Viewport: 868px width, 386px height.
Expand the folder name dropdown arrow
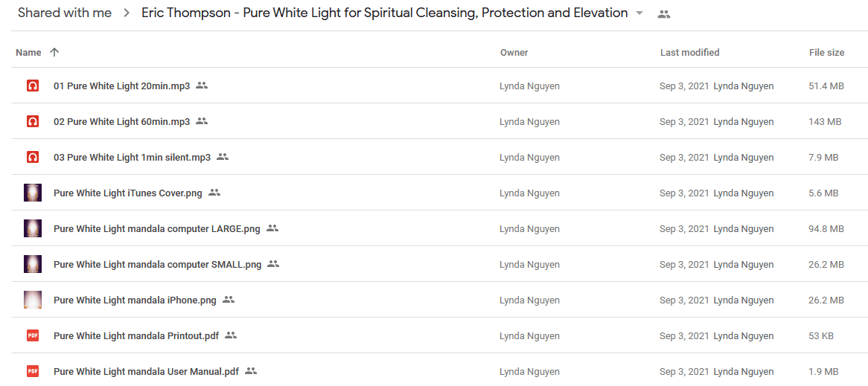pyautogui.click(x=640, y=13)
